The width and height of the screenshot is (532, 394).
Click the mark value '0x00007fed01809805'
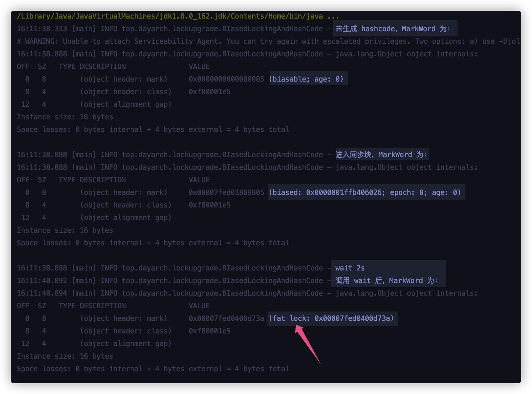tap(226, 193)
